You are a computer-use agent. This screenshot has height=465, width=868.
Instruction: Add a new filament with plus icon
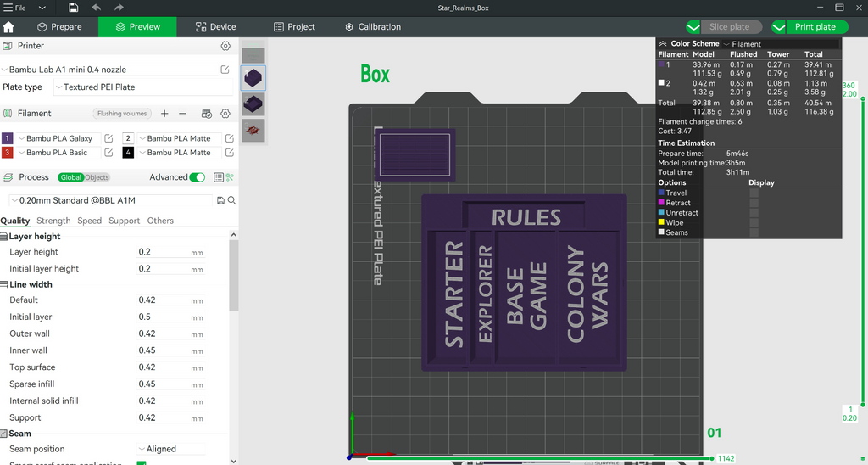164,114
